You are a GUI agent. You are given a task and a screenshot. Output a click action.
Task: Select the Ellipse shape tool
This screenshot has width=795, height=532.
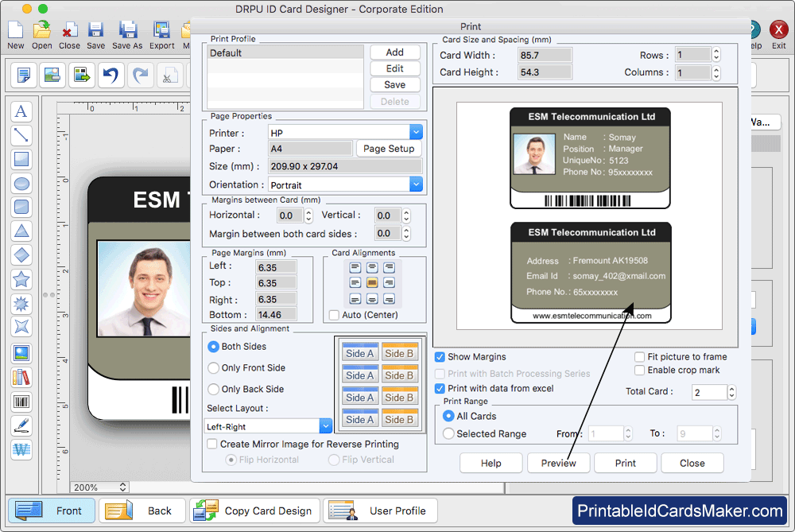tap(21, 183)
